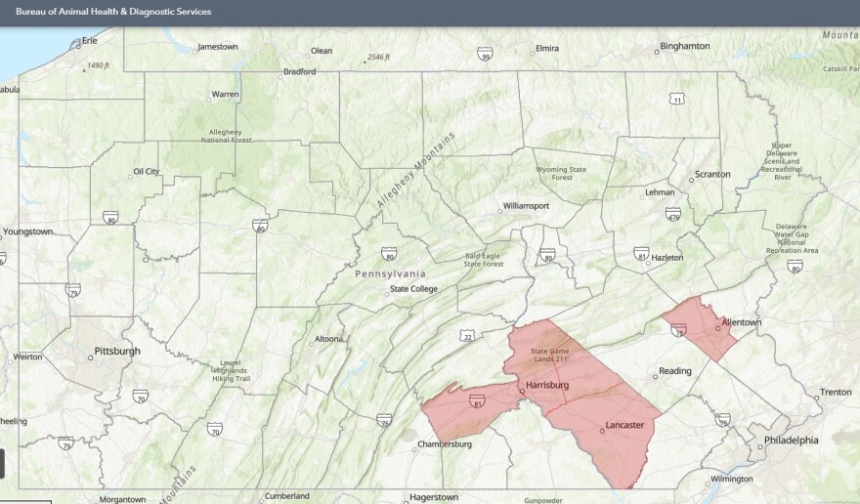
Task: Click the Interstate 81 shield near Hazleton
Action: click(641, 253)
